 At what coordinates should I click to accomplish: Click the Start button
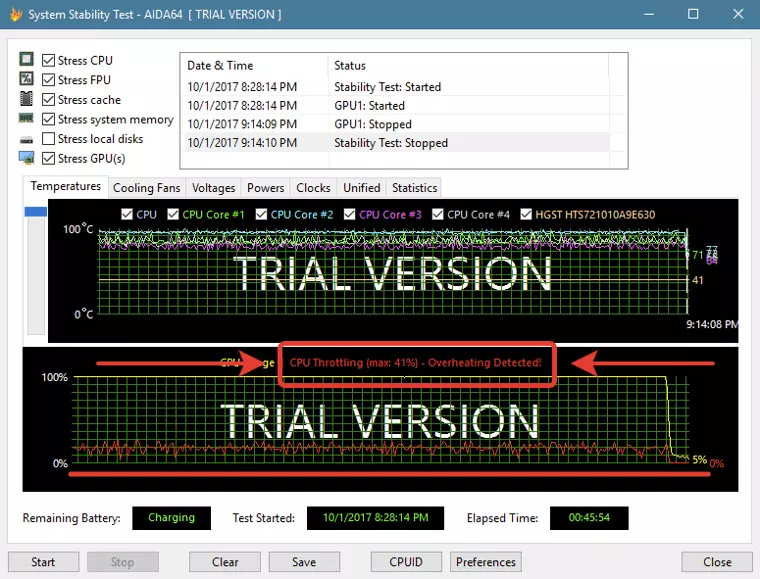pyautogui.click(x=43, y=562)
